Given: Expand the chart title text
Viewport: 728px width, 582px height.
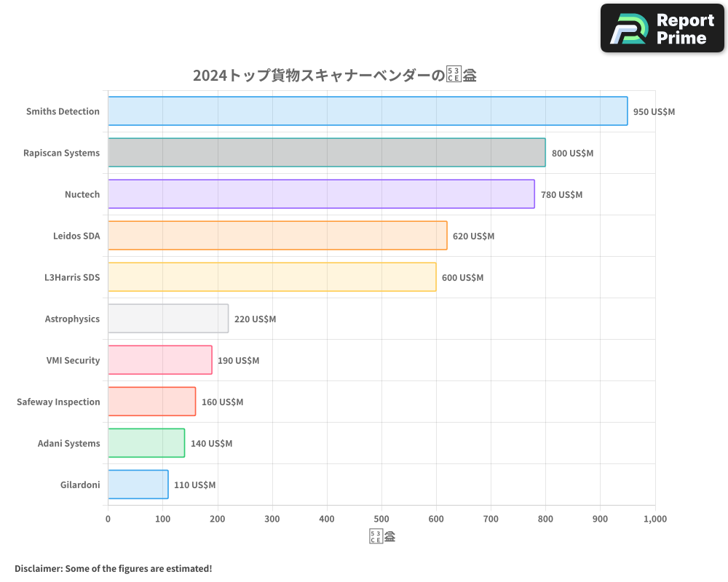Looking at the screenshot, I should [334, 74].
